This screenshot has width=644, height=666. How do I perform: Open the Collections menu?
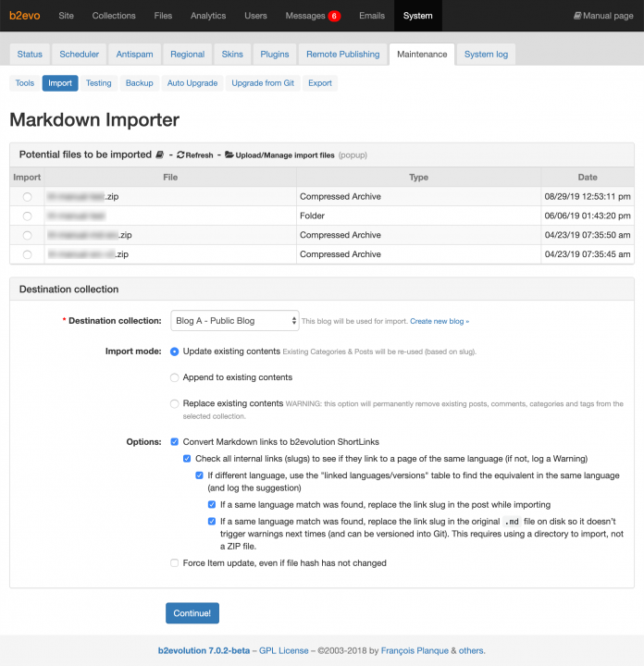(x=114, y=16)
